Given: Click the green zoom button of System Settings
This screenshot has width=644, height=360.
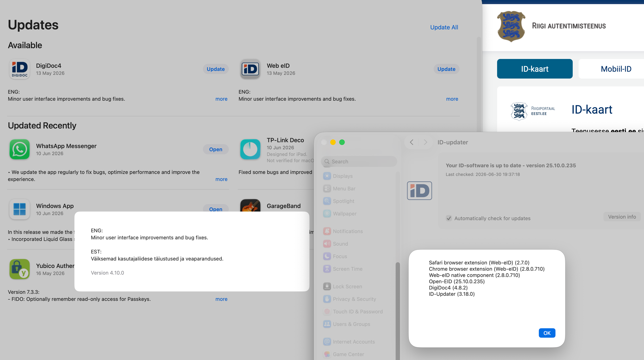Looking at the screenshot, I should [342, 142].
